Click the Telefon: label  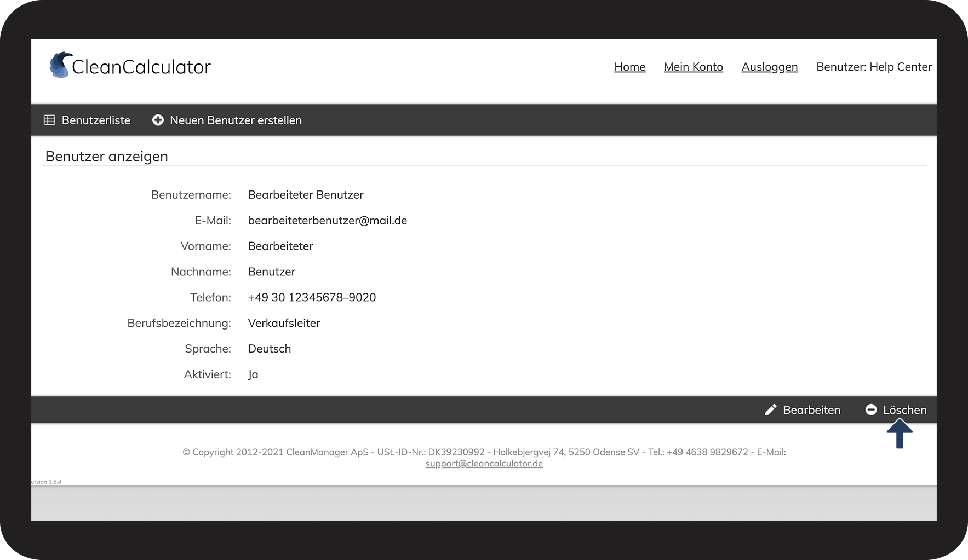coord(210,297)
